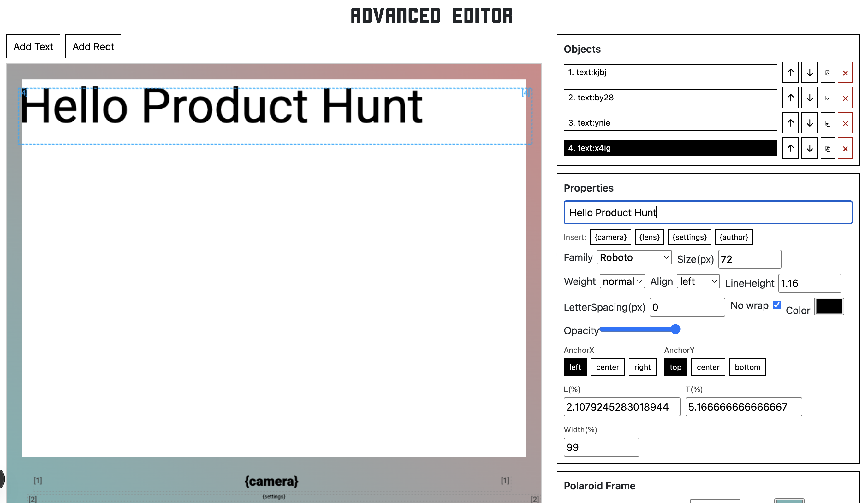This screenshot has width=868, height=503.
Task: Adjust the Opacity slider
Action: 639,329
